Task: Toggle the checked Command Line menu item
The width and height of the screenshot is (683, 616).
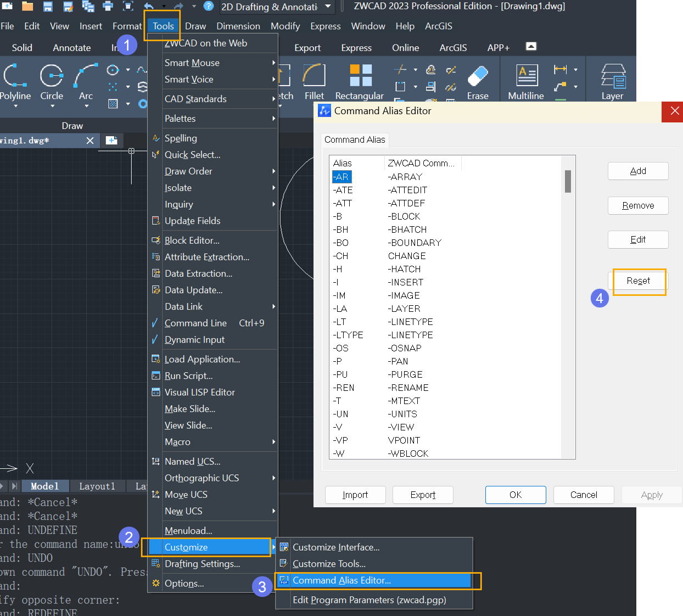Action: [x=212, y=323]
